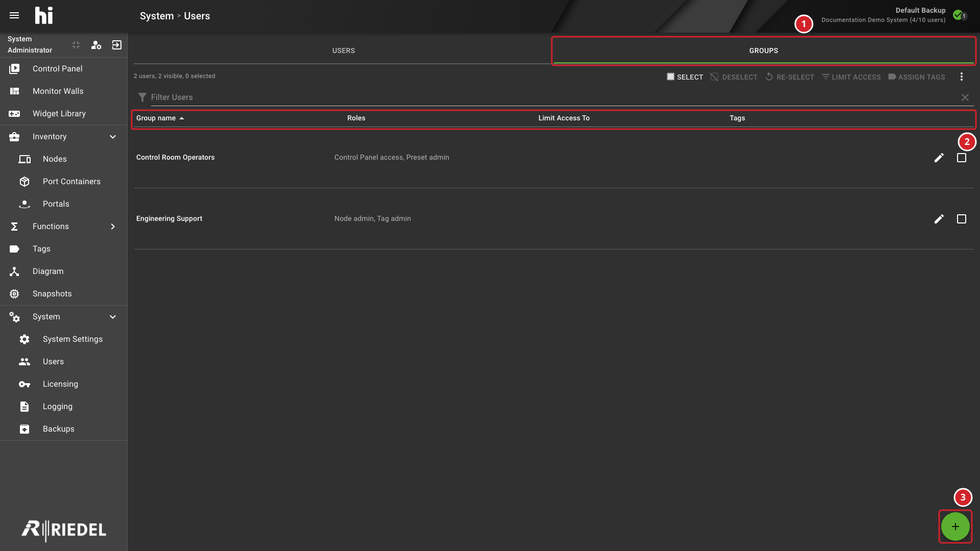This screenshot has height=551, width=980.
Task: Open Widget Library page
Action: click(x=63, y=114)
